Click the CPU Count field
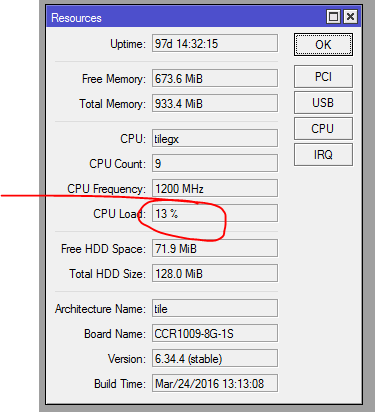Image resolution: width=375 pixels, height=412 pixels. (x=215, y=163)
